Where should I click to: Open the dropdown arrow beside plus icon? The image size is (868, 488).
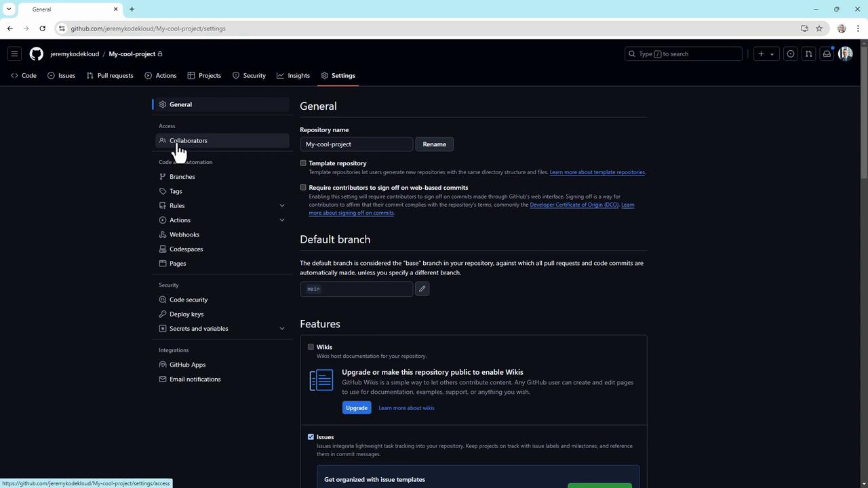pos(772,54)
